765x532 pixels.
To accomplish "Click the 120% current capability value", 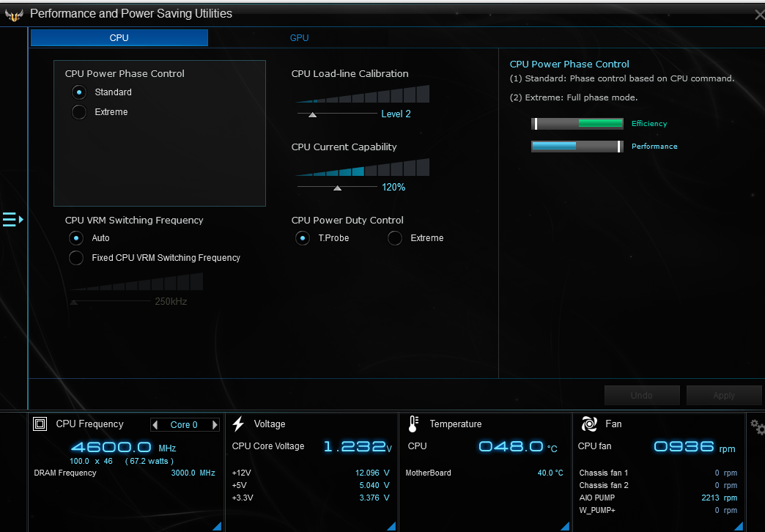I will (393, 187).
